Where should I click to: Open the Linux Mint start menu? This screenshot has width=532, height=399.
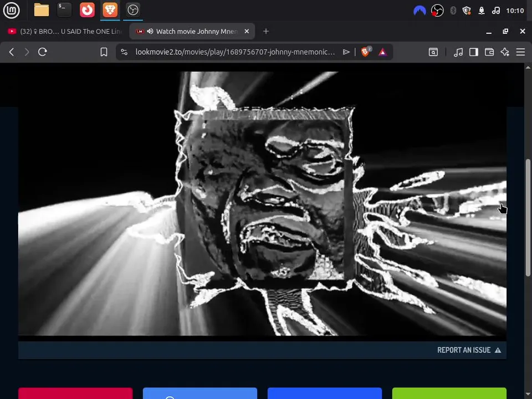coord(11,10)
